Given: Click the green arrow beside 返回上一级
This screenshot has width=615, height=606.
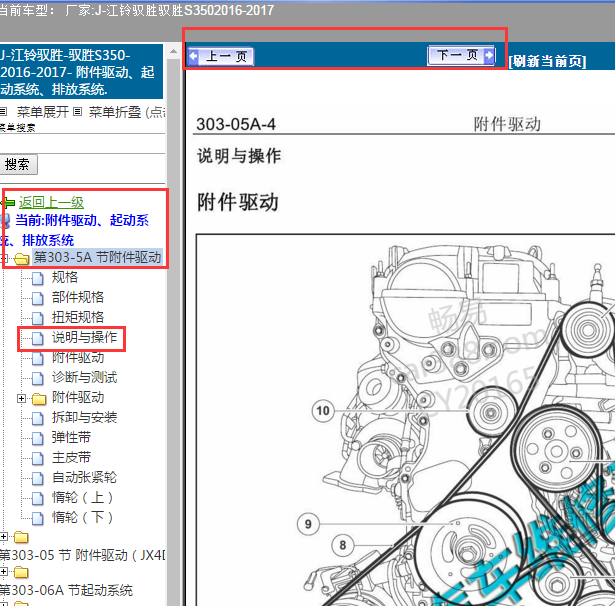Looking at the screenshot, I should [x=8, y=203].
